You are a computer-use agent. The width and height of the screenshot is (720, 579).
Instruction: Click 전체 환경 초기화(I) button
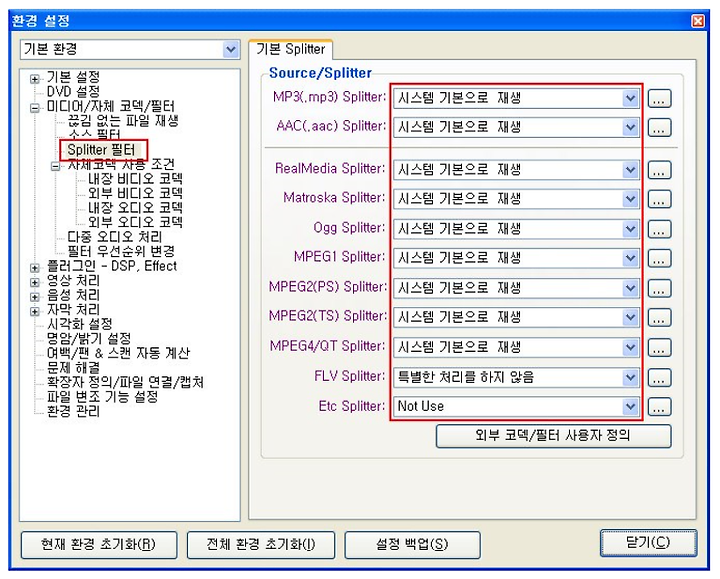(x=261, y=545)
